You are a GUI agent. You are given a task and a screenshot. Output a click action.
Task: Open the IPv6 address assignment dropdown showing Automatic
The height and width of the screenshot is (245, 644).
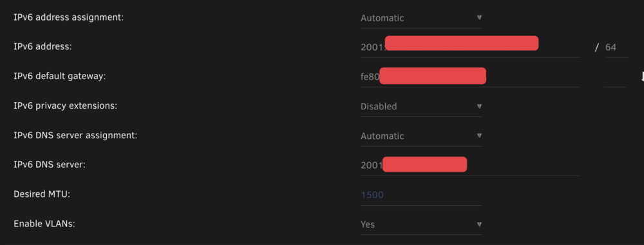(421, 18)
